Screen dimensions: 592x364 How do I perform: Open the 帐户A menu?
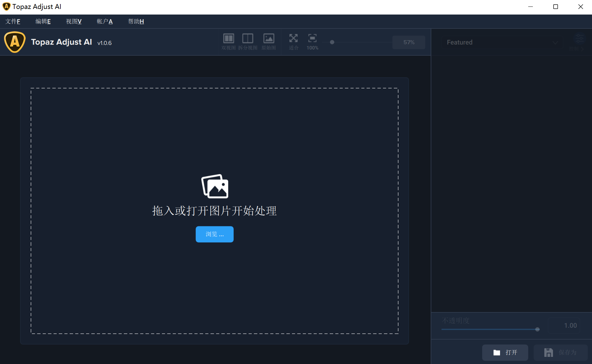click(105, 21)
